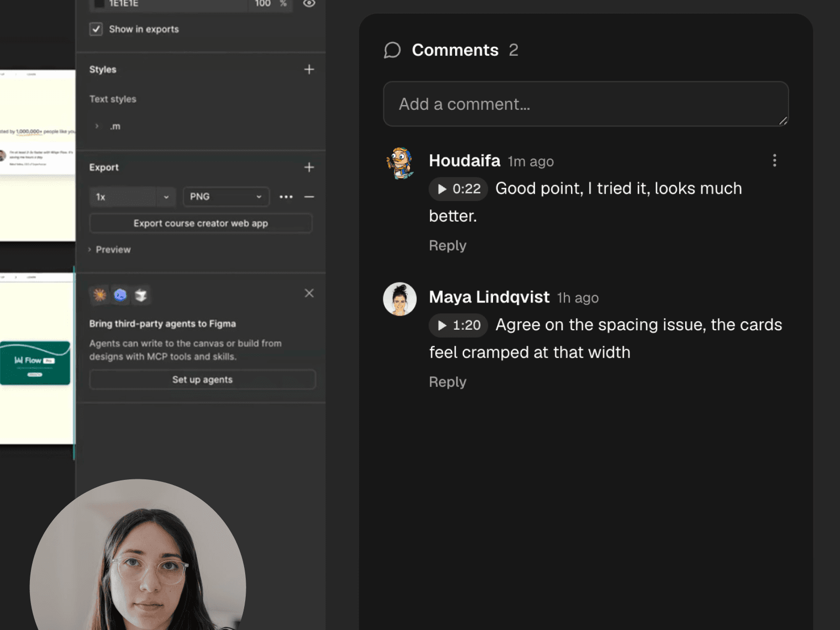Click the '1h ago' timestamp
The width and height of the screenshot is (840, 630).
pos(578,298)
